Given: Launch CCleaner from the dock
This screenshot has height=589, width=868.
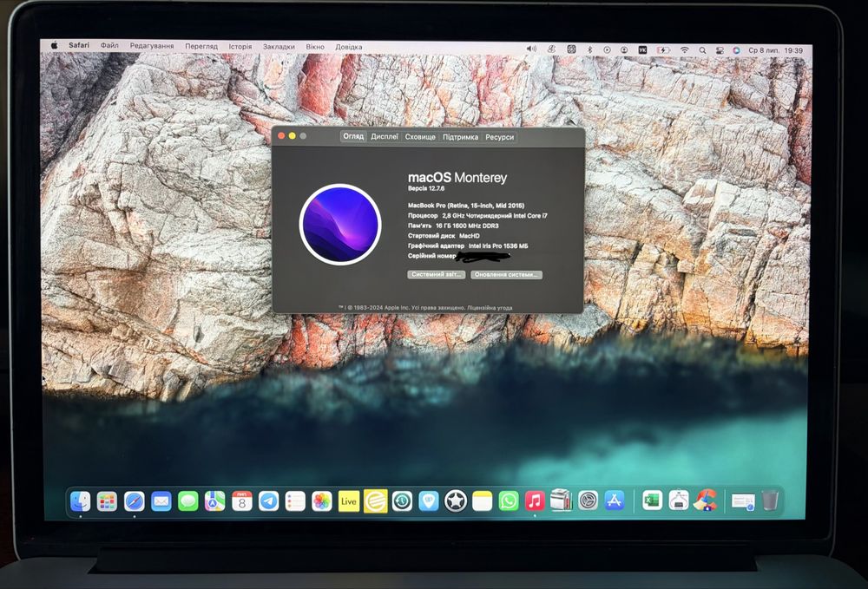Looking at the screenshot, I should 705,501.
